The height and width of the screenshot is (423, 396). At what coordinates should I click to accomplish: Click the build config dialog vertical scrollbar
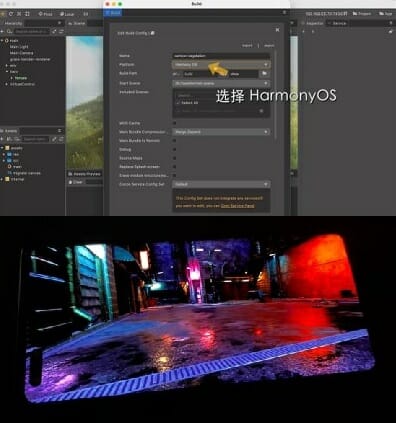[275, 95]
